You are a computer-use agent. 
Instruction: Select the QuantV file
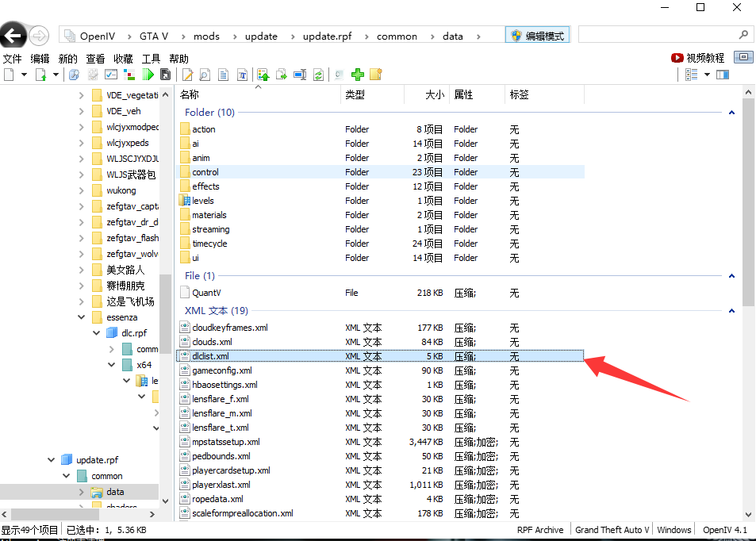point(206,293)
